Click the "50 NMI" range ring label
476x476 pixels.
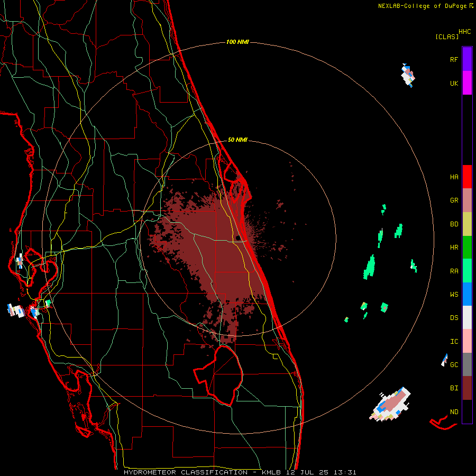[x=237, y=140]
